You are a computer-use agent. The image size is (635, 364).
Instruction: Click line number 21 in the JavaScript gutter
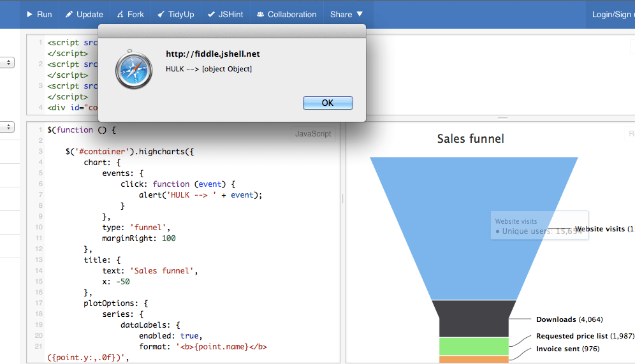pos(38,346)
